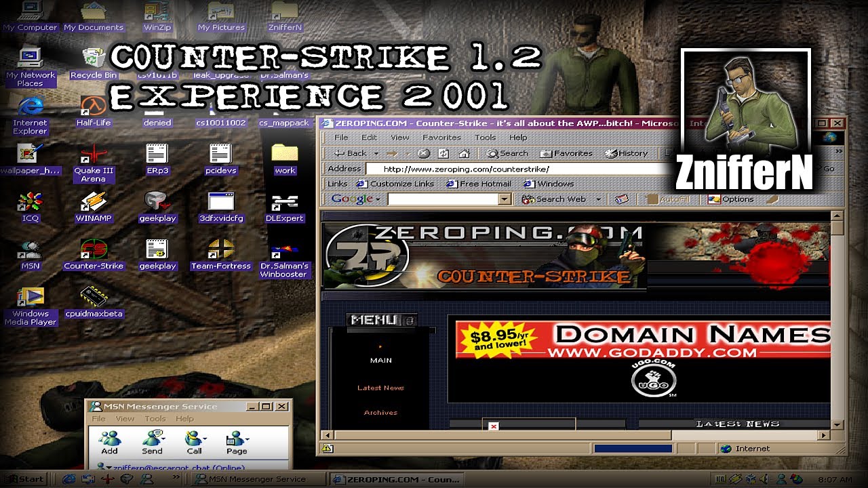This screenshot has height=488, width=868.
Task: Click the Stop button in Internet Explorer
Action: pos(424,153)
